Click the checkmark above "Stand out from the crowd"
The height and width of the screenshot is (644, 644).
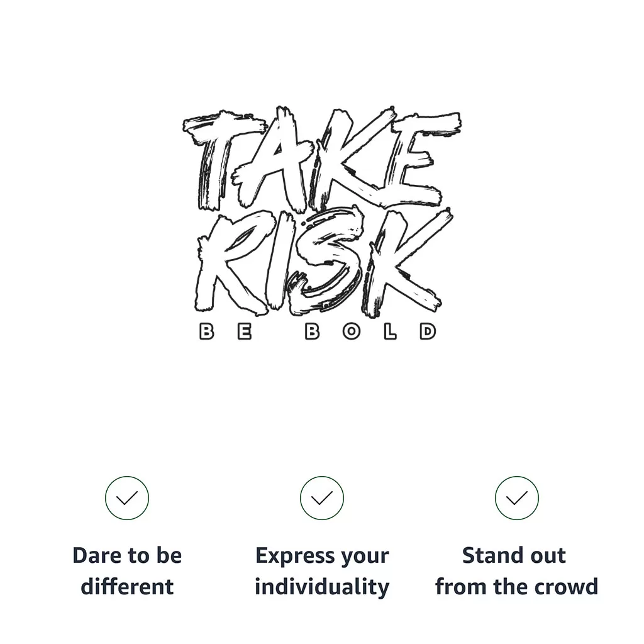(x=517, y=498)
